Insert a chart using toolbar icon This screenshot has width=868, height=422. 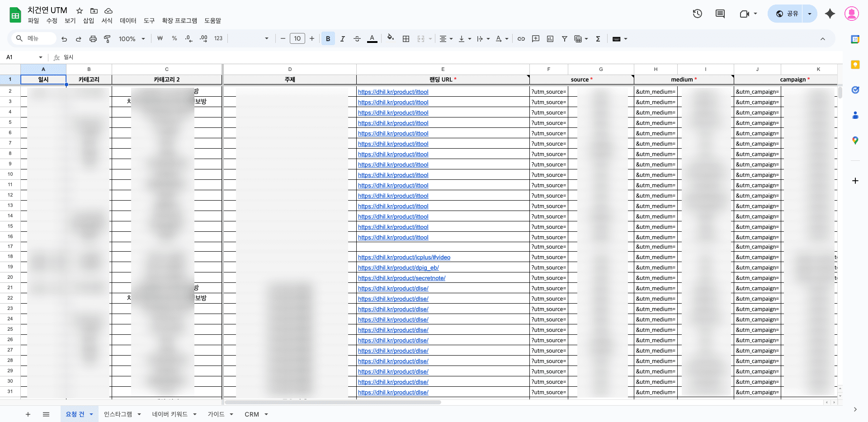550,39
